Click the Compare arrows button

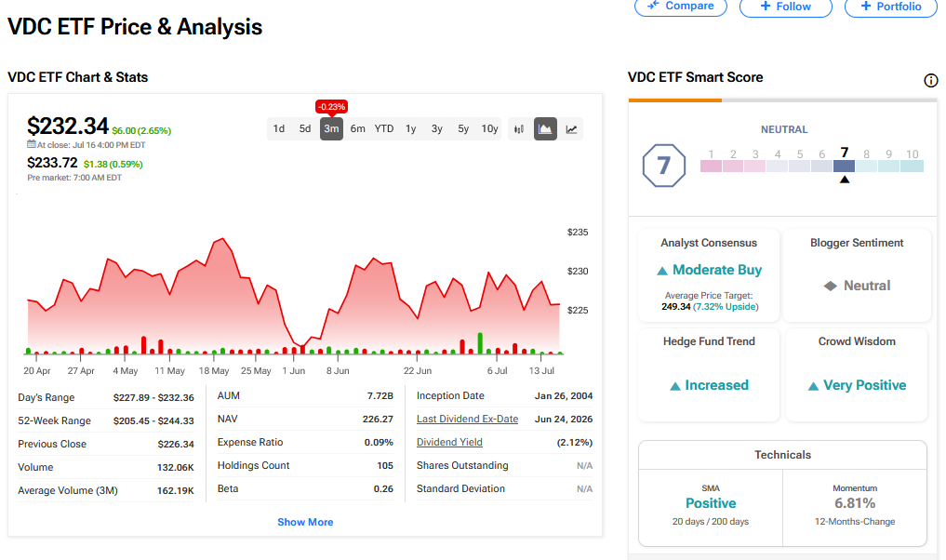[x=681, y=6]
